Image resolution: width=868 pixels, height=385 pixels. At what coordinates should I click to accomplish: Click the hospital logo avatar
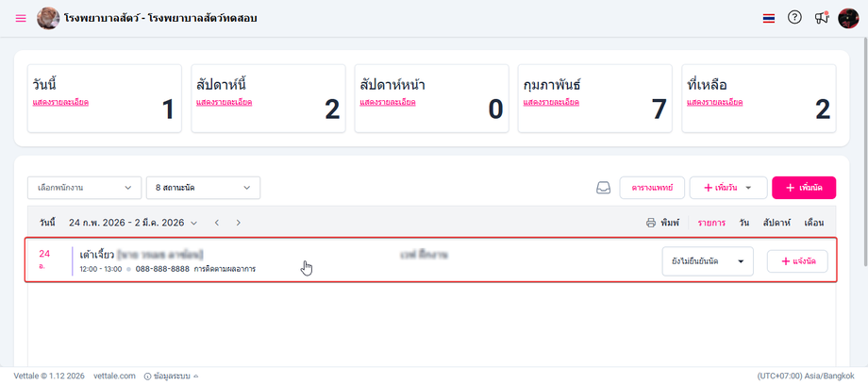click(47, 18)
